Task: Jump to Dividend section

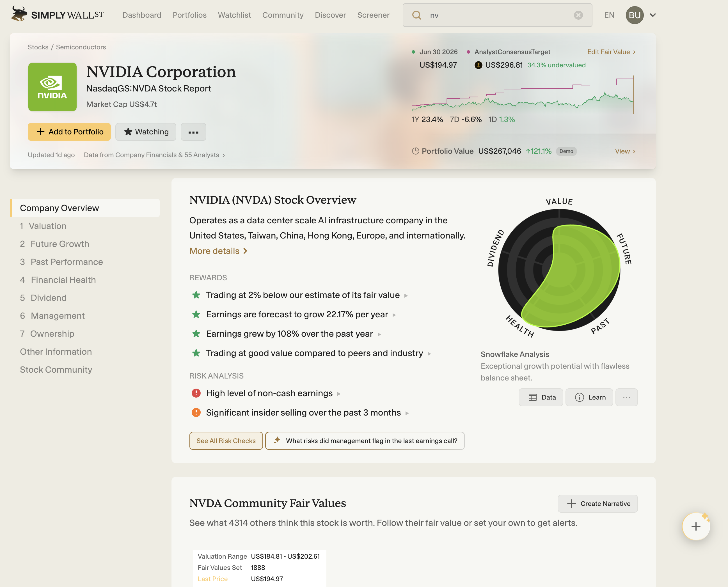Action: point(43,297)
